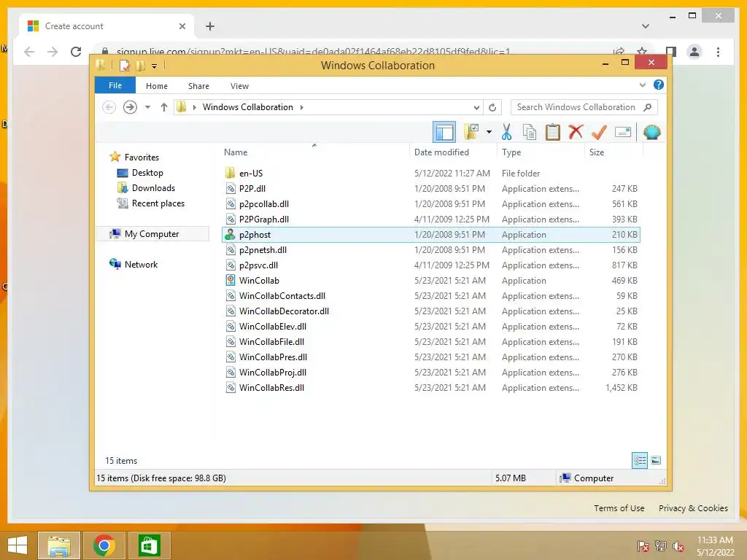Viewport: 747px width, 560px height.
Task: Select the P2PGraph.dll file
Action: [x=430, y=219]
